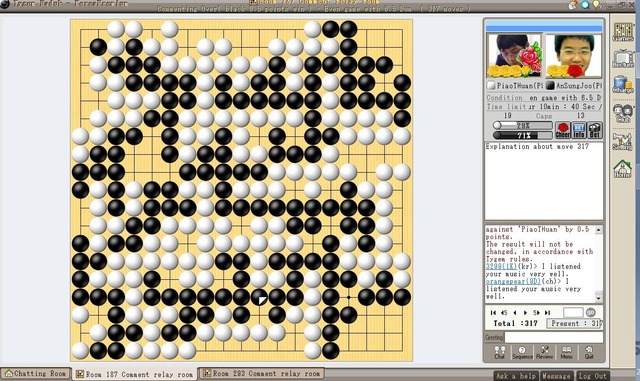This screenshot has height=381, width=640.
Task: Open the Message button at bottom
Action: (557, 376)
